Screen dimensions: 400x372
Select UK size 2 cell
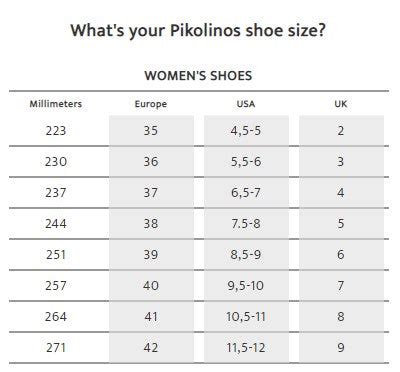pyautogui.click(x=341, y=131)
